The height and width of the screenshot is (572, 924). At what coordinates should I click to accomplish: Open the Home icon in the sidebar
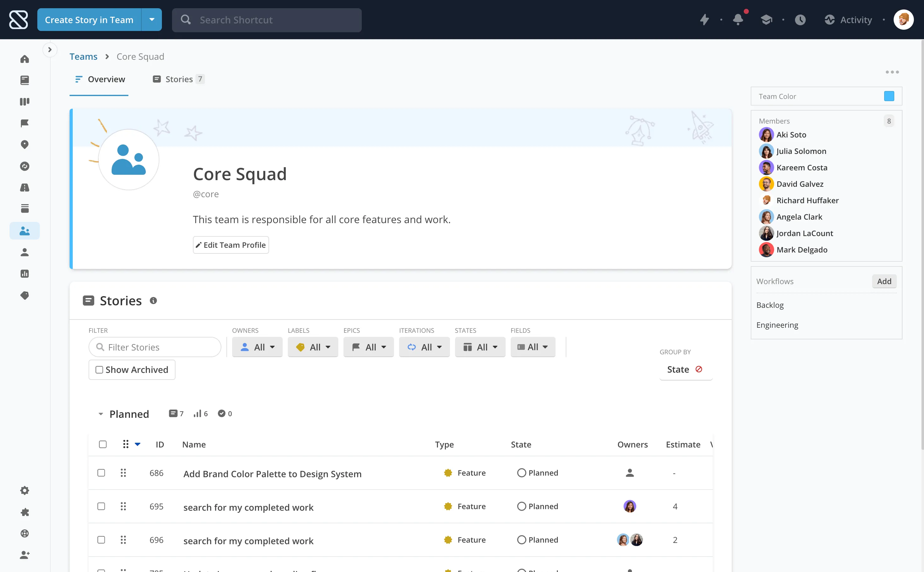click(25, 59)
